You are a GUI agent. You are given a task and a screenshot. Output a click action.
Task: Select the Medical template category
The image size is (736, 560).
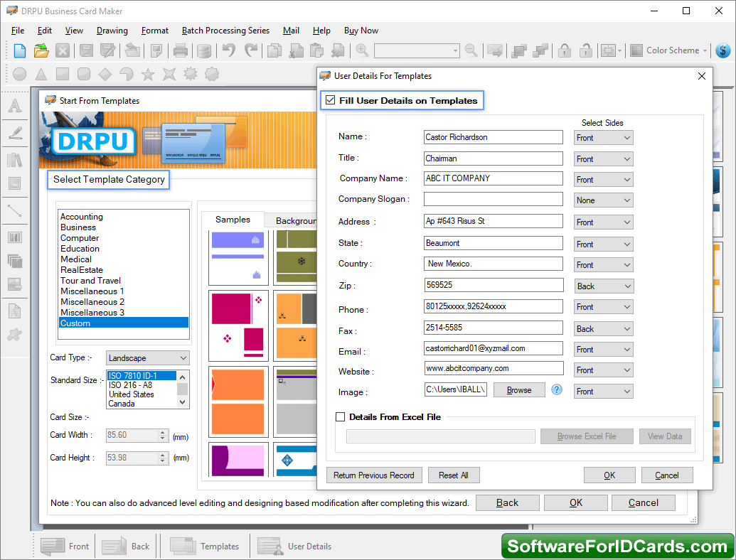coord(76,259)
